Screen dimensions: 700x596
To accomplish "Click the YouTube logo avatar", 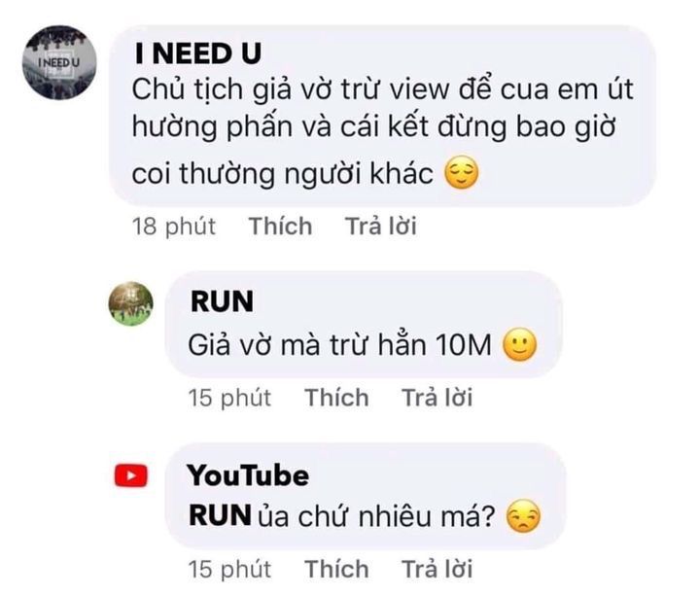I will pos(131,475).
